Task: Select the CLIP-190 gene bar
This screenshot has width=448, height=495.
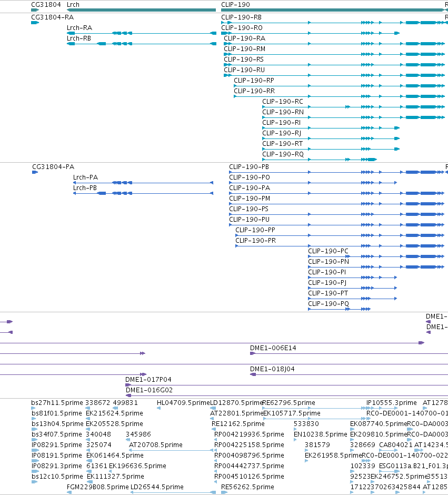Action: click(x=333, y=10)
